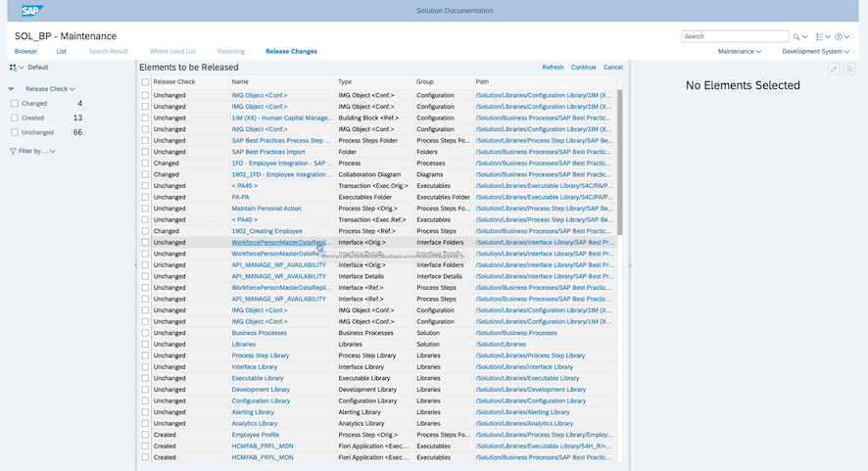The width and height of the screenshot is (868, 471).
Task: Switch to the Browser tab
Action: (25, 52)
